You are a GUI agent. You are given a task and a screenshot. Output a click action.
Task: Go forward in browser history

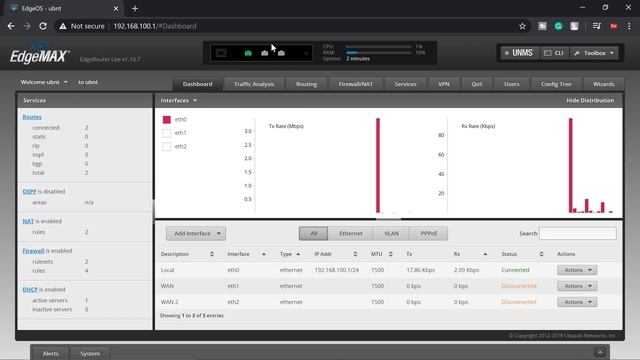(27, 26)
